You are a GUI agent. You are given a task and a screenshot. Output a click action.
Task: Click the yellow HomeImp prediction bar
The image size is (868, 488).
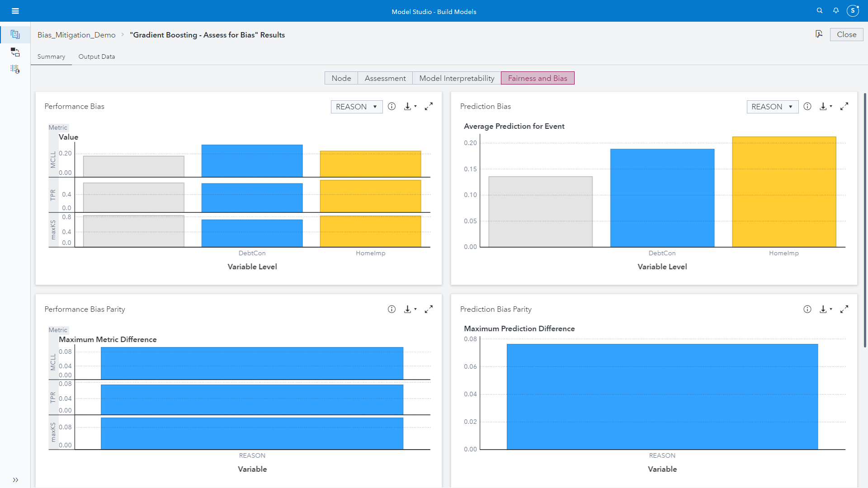coord(784,192)
